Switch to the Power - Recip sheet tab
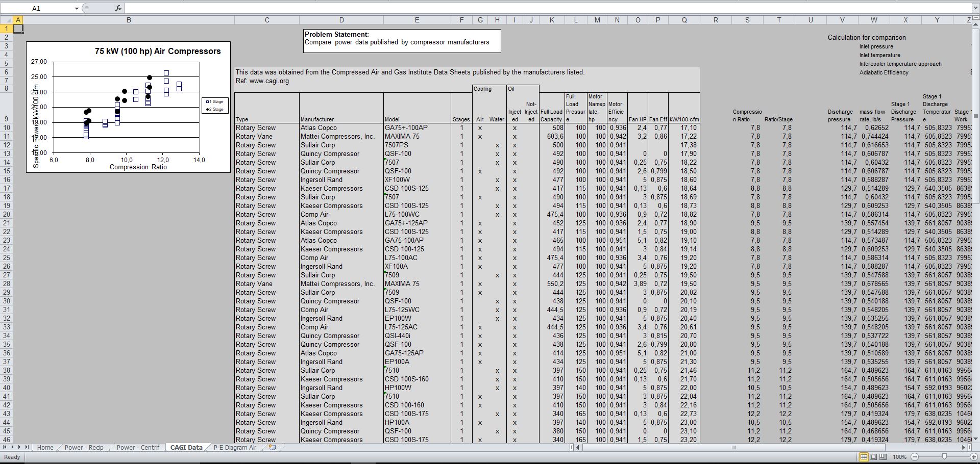The width and height of the screenshot is (980, 464). [x=84, y=447]
